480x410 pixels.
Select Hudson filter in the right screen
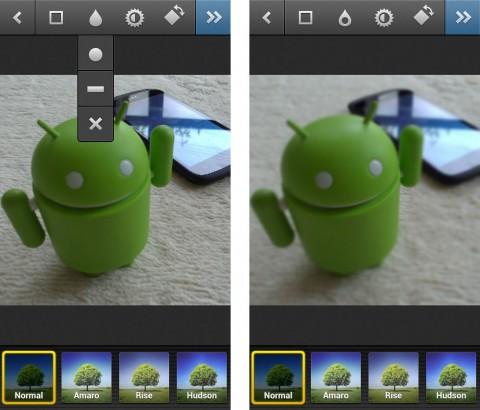(451, 377)
